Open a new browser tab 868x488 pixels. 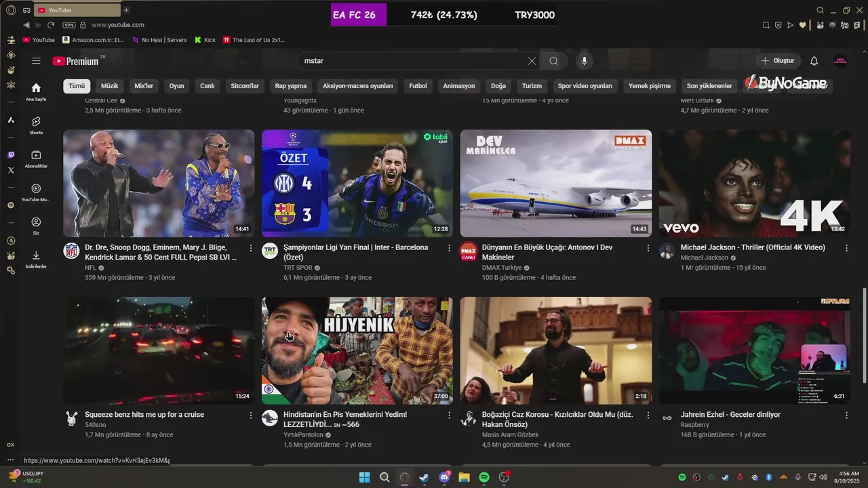tap(126, 10)
